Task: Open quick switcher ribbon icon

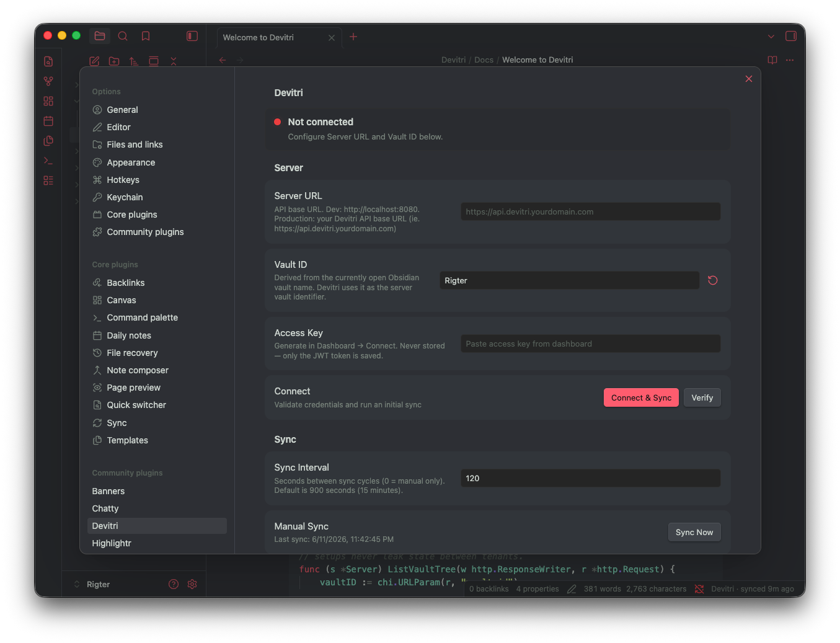Action: point(48,61)
